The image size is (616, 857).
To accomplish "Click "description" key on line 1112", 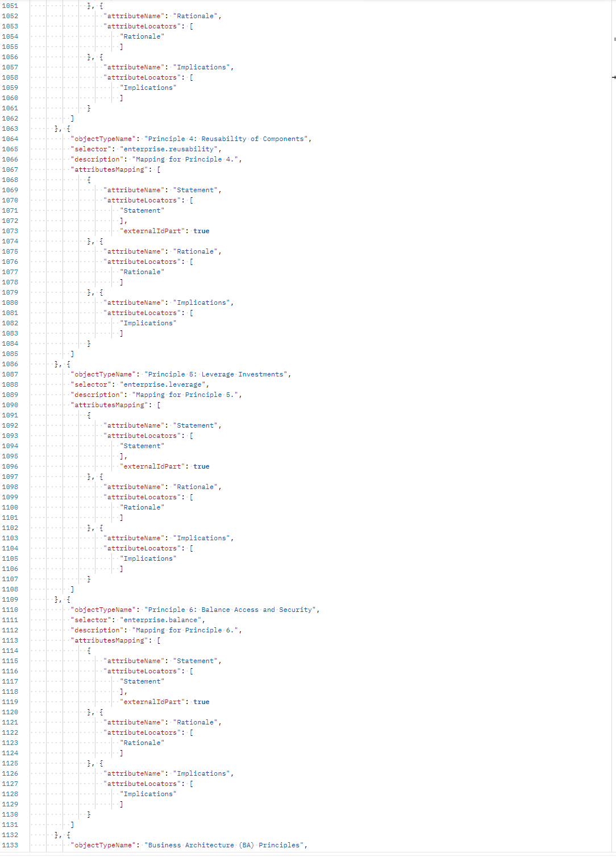I will coord(97,630).
